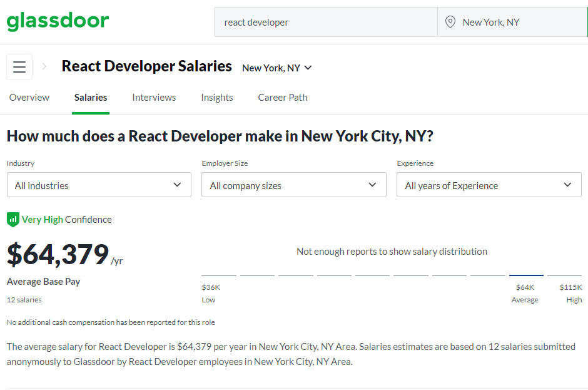The image size is (588, 390).
Task: Click the Employer Size filter label
Action: point(225,163)
